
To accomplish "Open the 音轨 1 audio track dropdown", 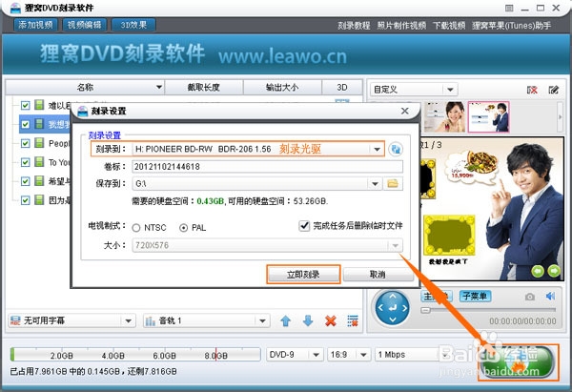I will (x=262, y=321).
